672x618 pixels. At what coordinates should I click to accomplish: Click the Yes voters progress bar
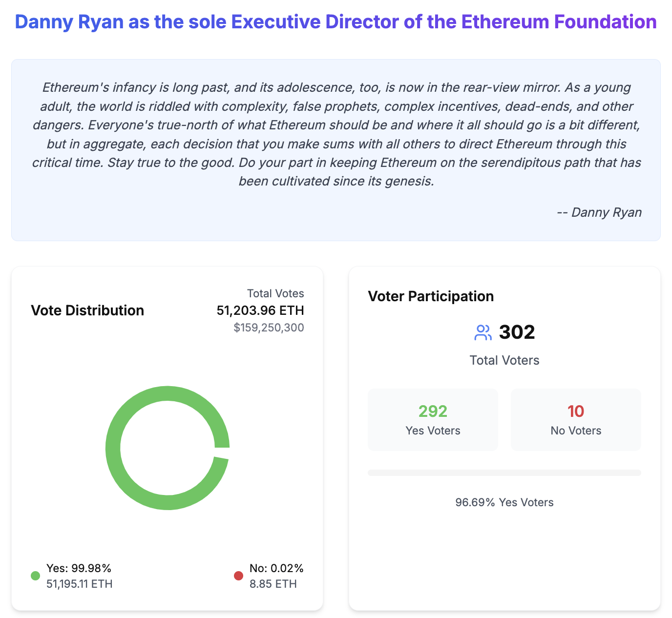(504, 473)
